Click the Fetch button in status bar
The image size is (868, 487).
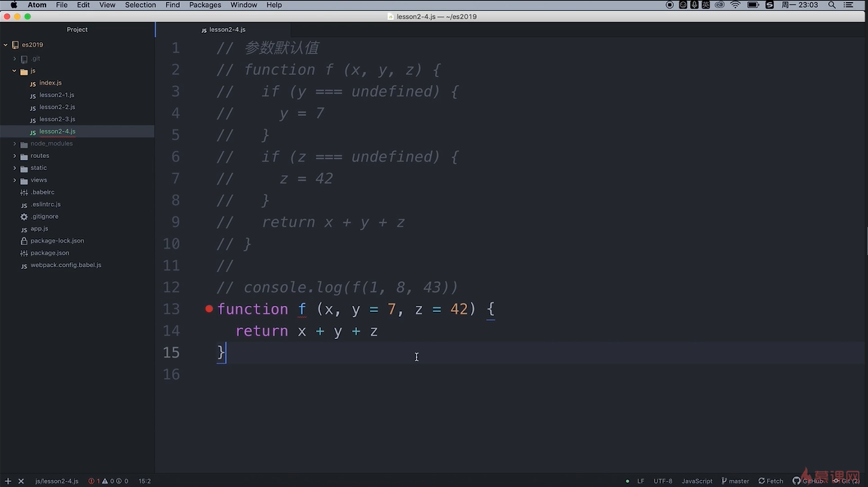(x=771, y=481)
